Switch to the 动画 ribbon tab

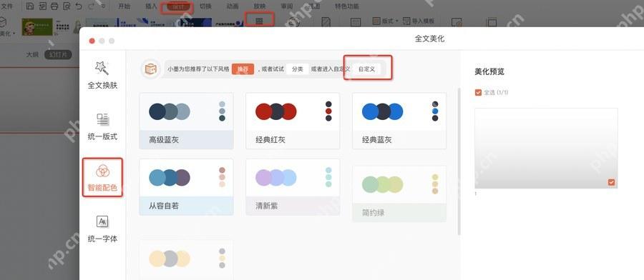[x=233, y=6]
